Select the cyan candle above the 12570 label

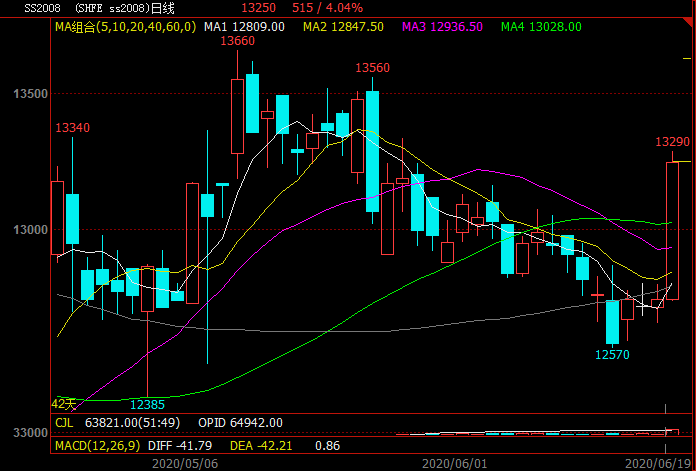pyautogui.click(x=613, y=322)
